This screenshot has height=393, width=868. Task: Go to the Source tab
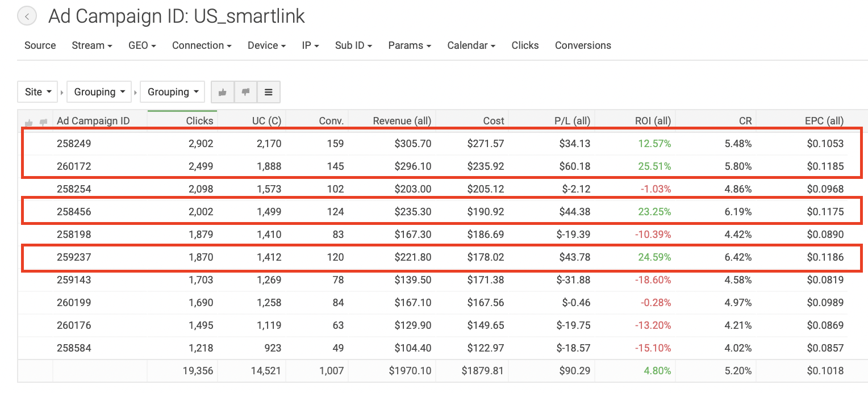click(40, 45)
